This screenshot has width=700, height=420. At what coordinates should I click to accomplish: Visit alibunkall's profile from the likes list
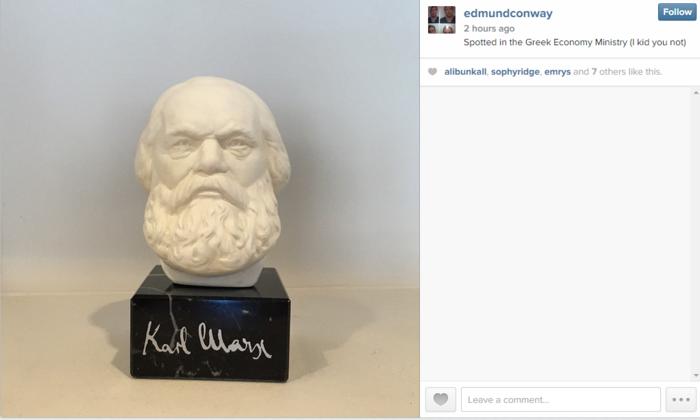point(465,72)
